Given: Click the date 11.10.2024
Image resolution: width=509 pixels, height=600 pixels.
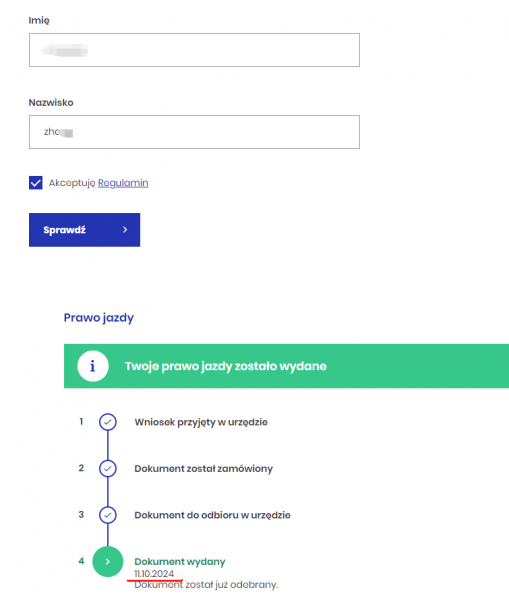Looking at the screenshot, I should [x=154, y=574].
